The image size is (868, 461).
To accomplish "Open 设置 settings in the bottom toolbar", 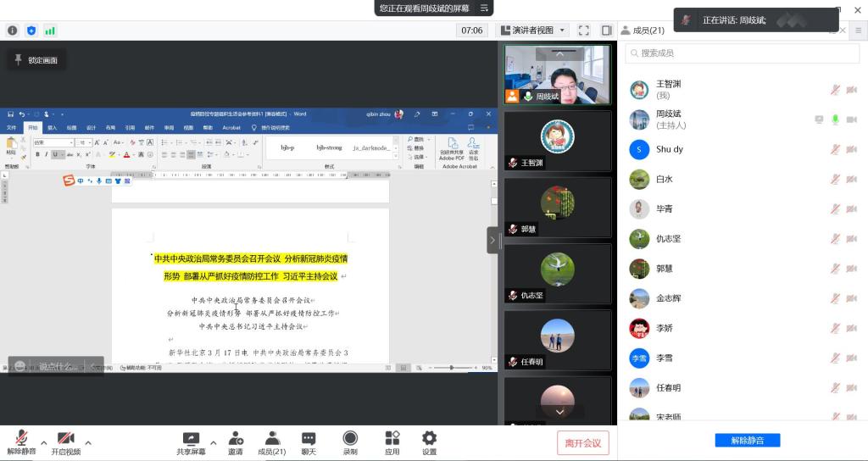I will [429, 443].
